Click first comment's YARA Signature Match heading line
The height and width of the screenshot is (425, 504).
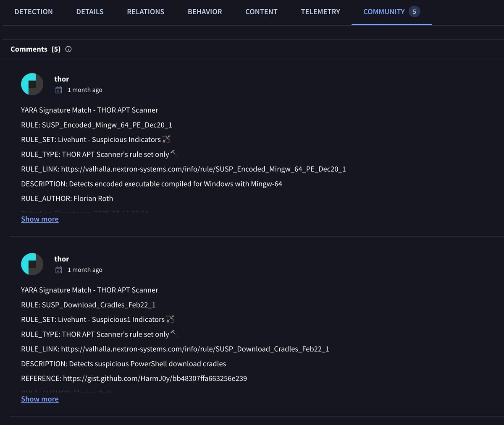[x=89, y=110]
